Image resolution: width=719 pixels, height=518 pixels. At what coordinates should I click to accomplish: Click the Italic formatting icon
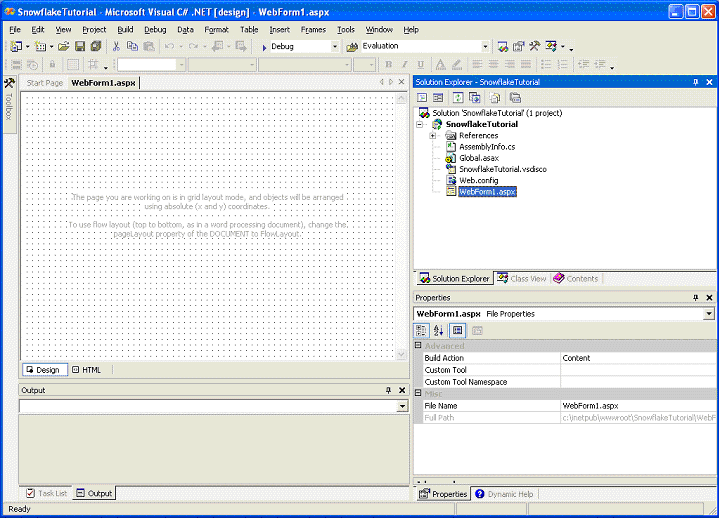[x=404, y=65]
